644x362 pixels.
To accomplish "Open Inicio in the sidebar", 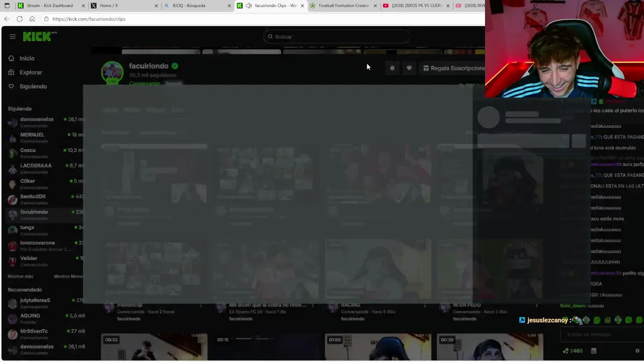I will click(x=27, y=58).
